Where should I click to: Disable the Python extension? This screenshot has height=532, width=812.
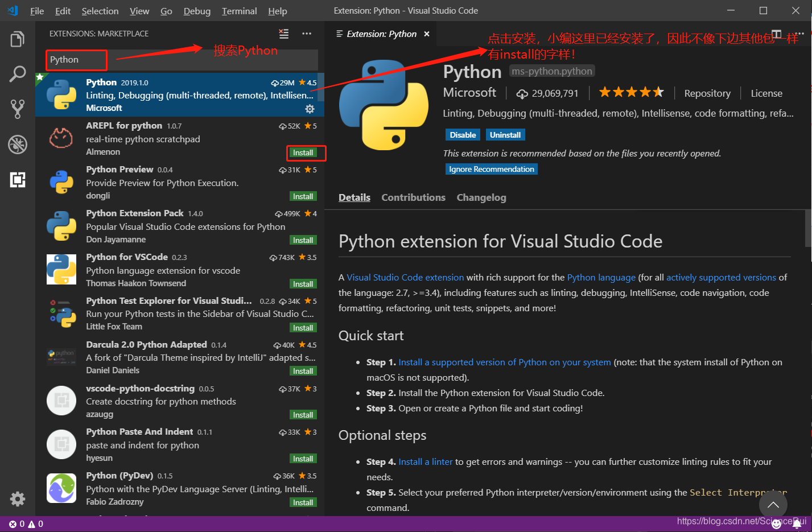(x=463, y=135)
